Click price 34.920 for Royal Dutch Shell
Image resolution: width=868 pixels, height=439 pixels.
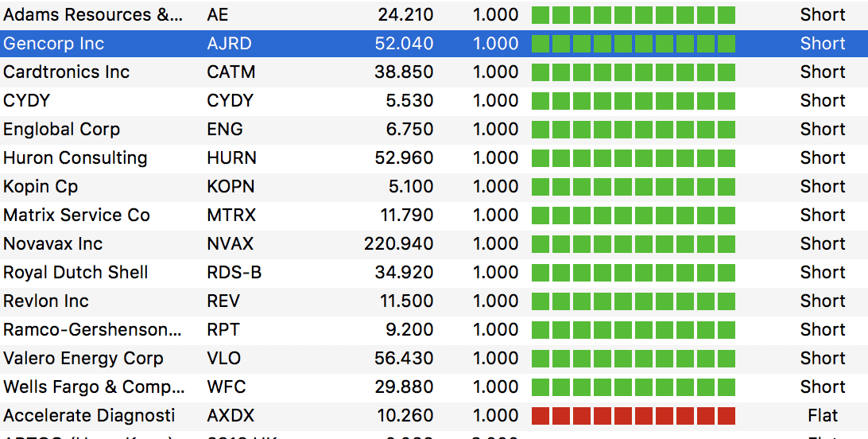(x=404, y=272)
